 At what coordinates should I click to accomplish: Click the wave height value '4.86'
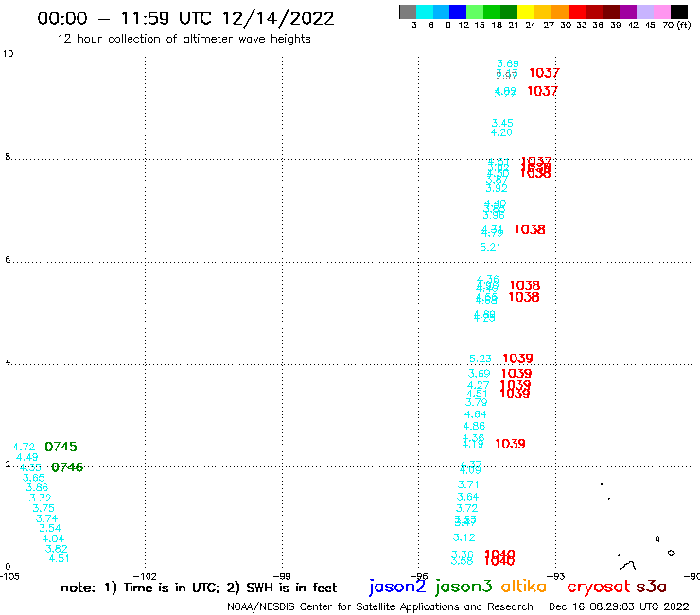pyautogui.click(x=474, y=426)
